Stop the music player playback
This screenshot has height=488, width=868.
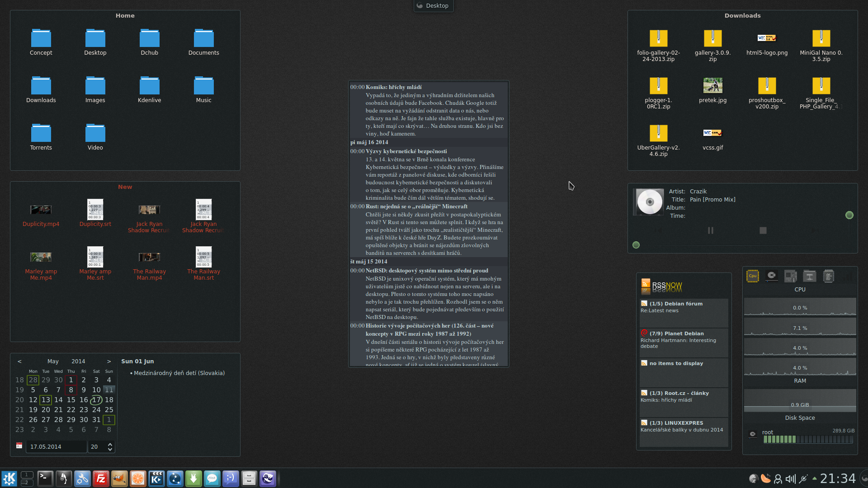(x=763, y=230)
